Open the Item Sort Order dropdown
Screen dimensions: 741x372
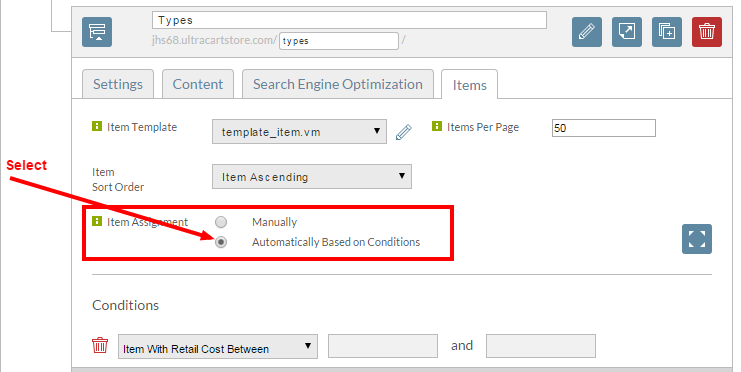[311, 176]
